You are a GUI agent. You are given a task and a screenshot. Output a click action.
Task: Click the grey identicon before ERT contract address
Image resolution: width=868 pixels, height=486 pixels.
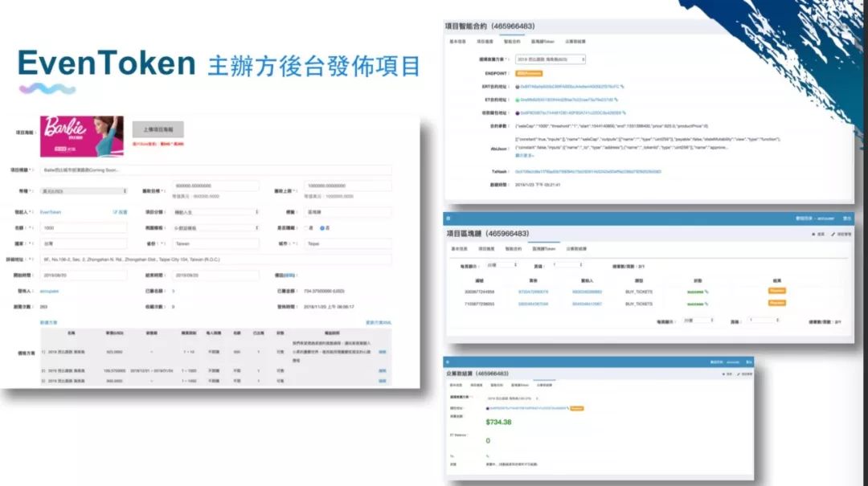click(518, 87)
